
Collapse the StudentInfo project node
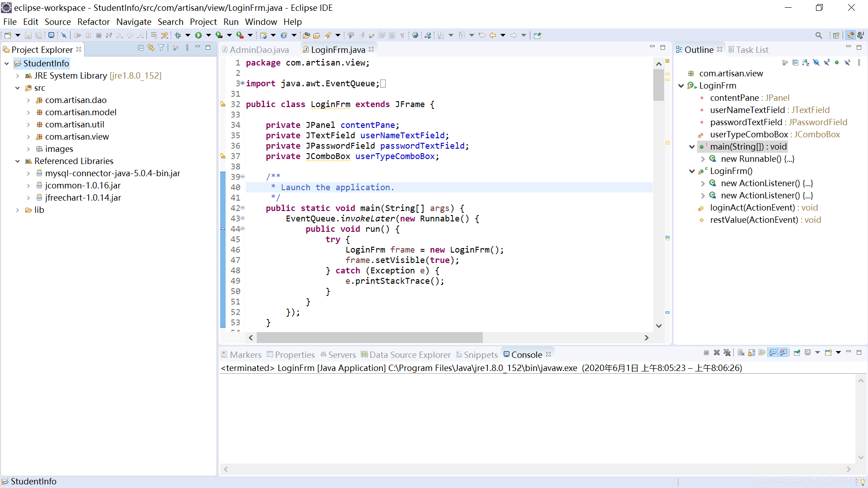click(7, 63)
